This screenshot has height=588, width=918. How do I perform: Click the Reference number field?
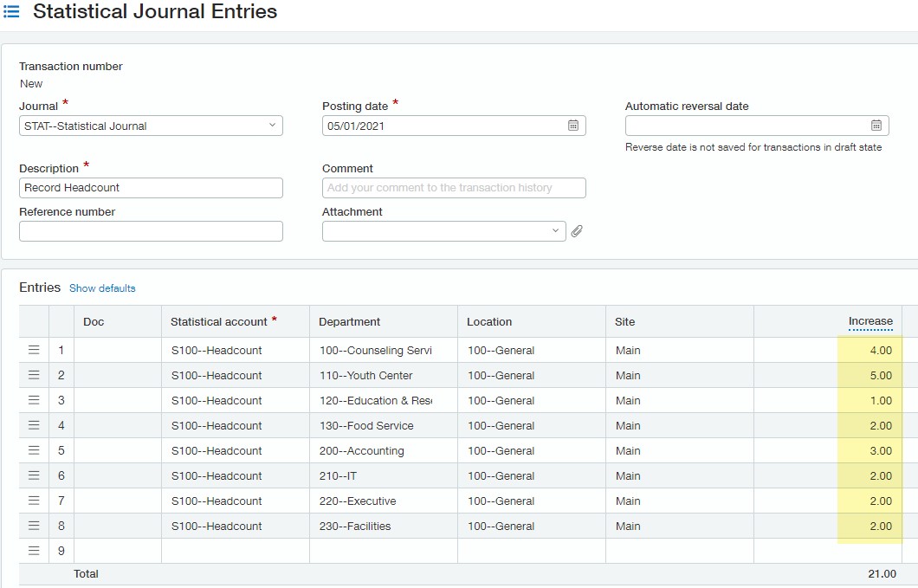coord(151,231)
